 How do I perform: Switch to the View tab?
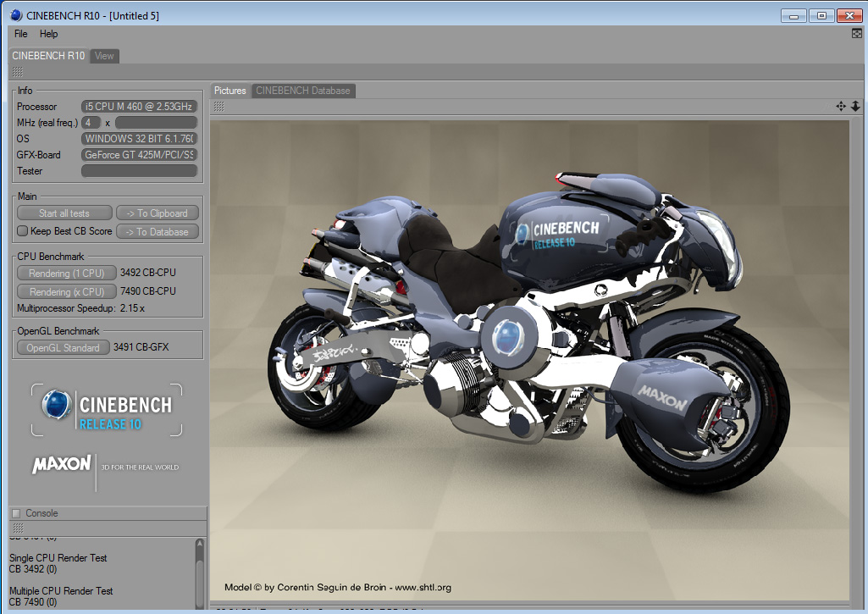click(104, 56)
